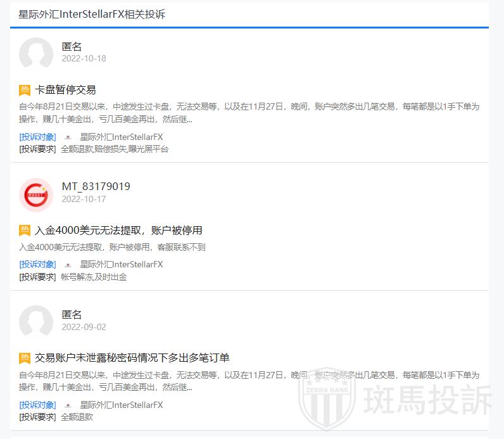Open the 入金4000美元无法提取，账户被停用 complaint

(x=119, y=230)
